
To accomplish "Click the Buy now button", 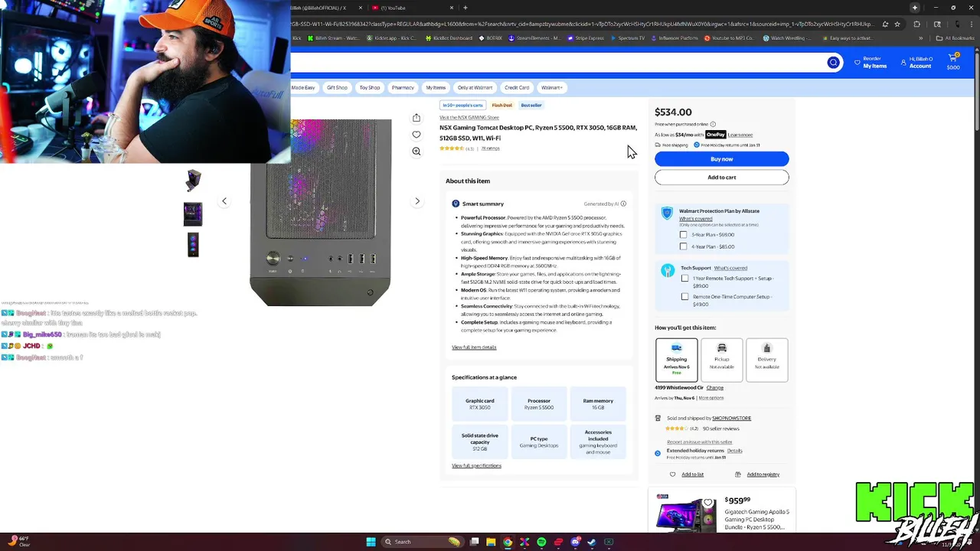I will pos(721,159).
